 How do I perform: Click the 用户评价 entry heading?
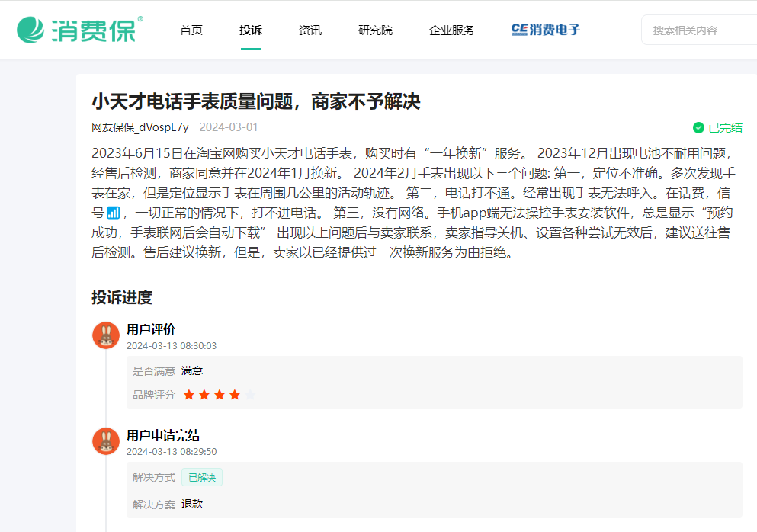click(x=151, y=330)
